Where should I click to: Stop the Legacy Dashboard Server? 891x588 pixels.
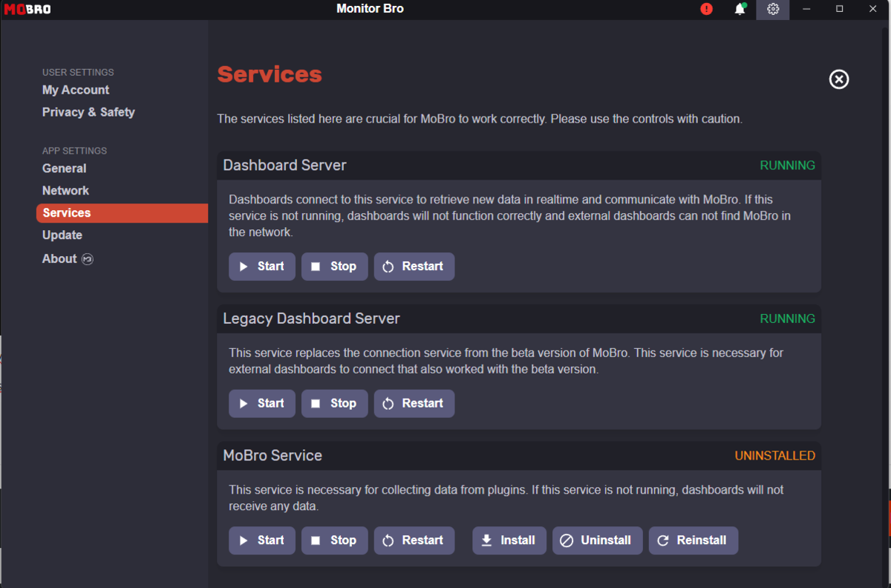335,404
